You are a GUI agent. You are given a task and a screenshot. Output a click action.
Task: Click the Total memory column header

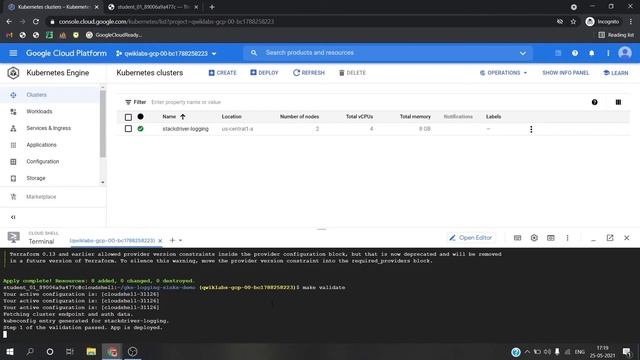pos(415,117)
